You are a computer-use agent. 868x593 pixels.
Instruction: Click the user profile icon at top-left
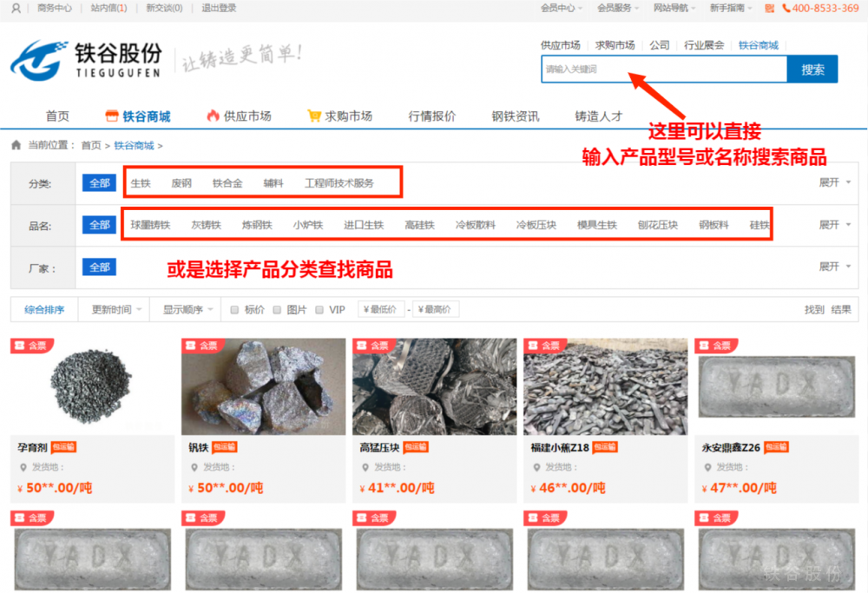tap(16, 9)
